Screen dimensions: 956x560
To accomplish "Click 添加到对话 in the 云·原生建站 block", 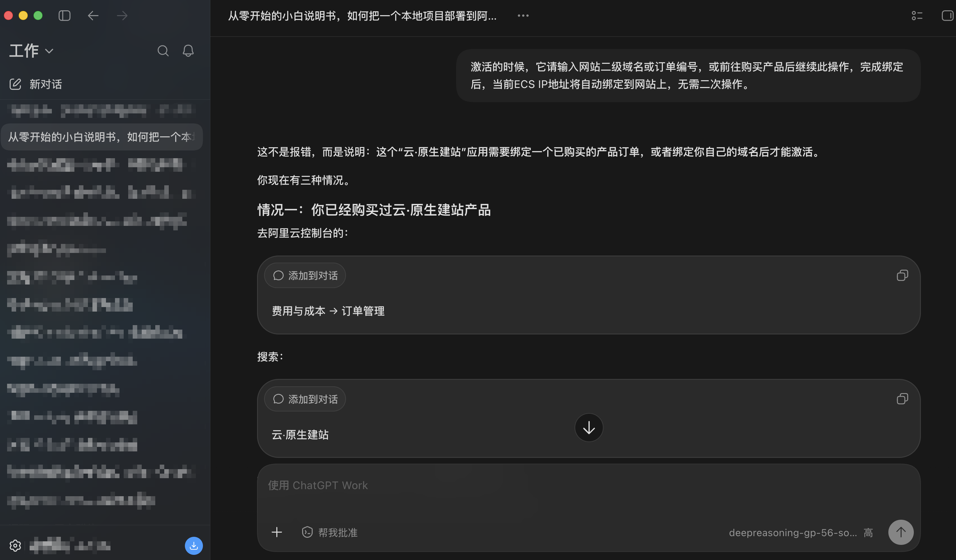I will point(305,399).
